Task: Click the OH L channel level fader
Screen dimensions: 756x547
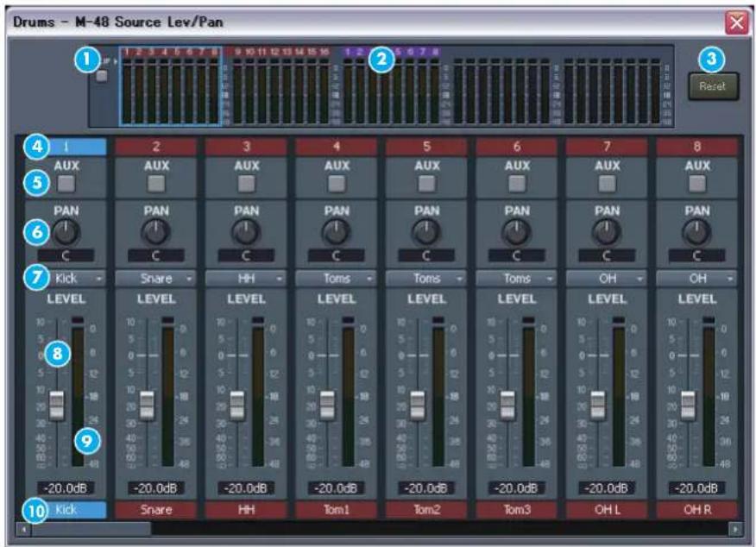Action: pyautogui.click(x=598, y=406)
